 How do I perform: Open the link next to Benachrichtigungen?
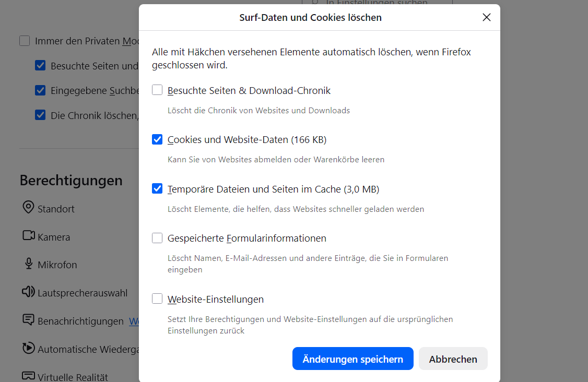tap(134, 321)
